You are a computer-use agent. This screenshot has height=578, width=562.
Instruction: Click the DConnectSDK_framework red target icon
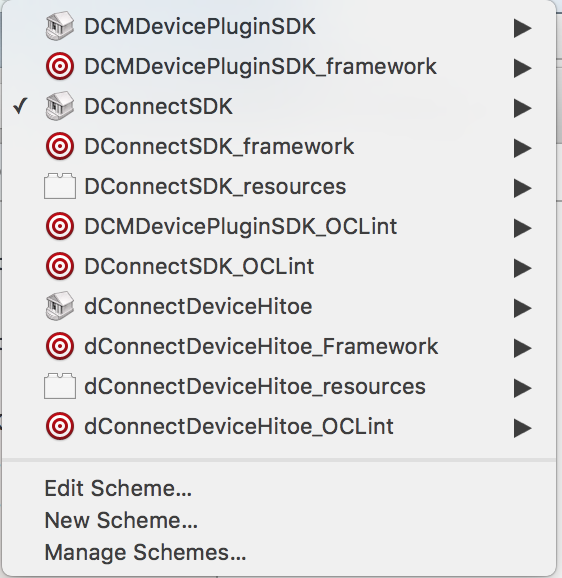click(60, 146)
